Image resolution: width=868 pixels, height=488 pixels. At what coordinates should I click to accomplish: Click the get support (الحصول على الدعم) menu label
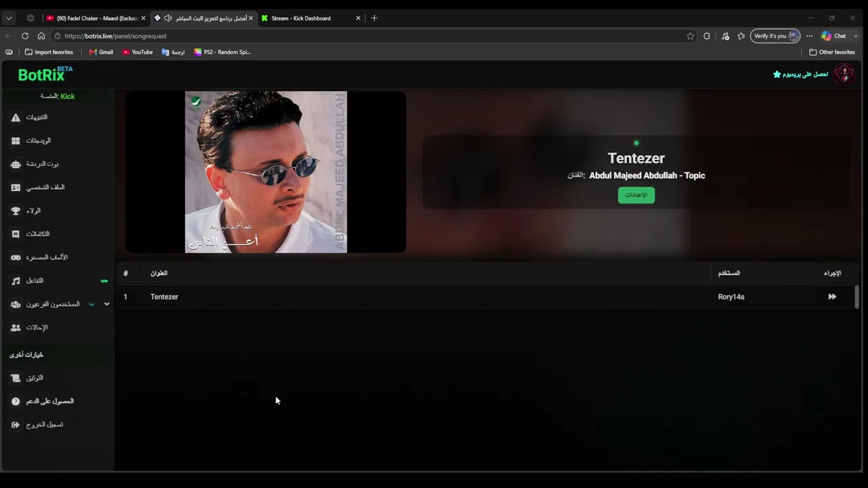[x=50, y=401]
